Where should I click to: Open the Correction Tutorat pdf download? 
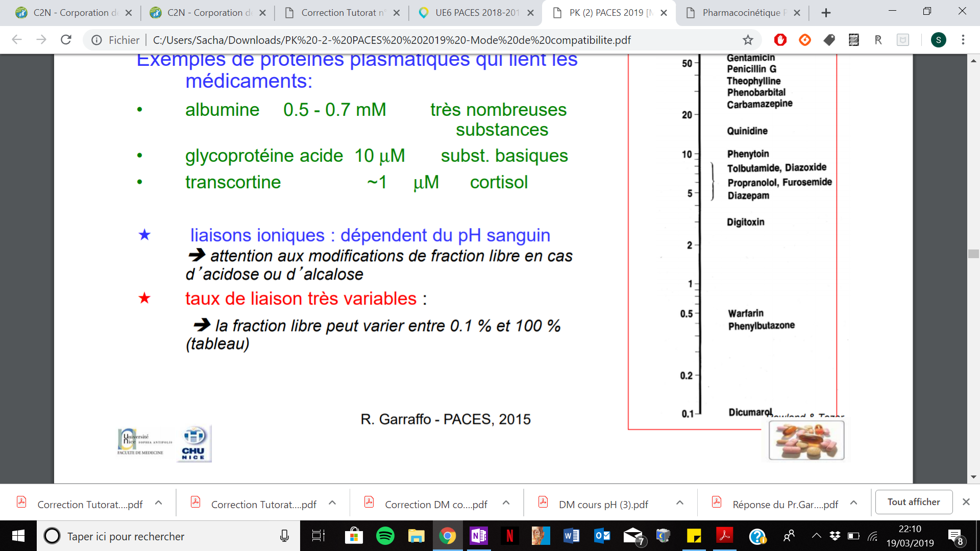click(89, 504)
